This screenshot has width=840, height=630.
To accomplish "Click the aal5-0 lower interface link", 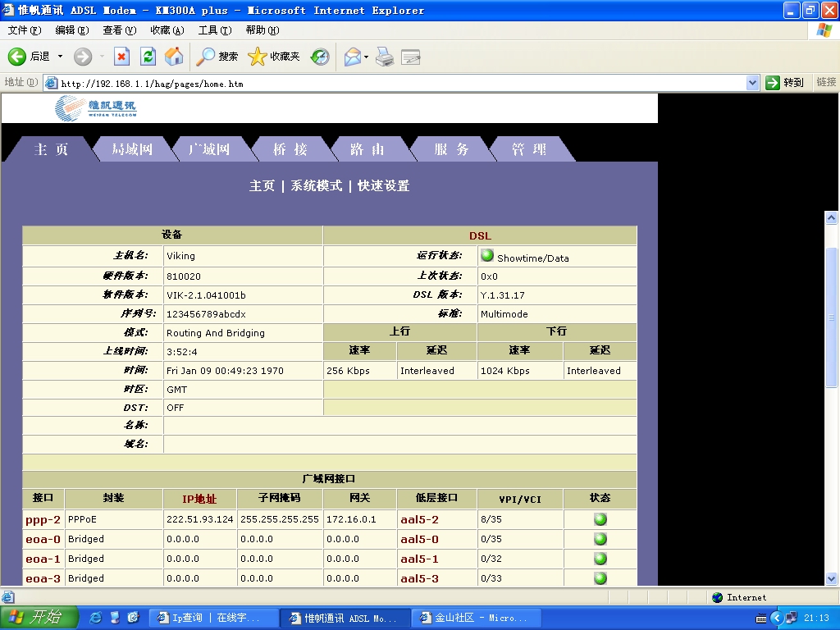I will (x=419, y=539).
